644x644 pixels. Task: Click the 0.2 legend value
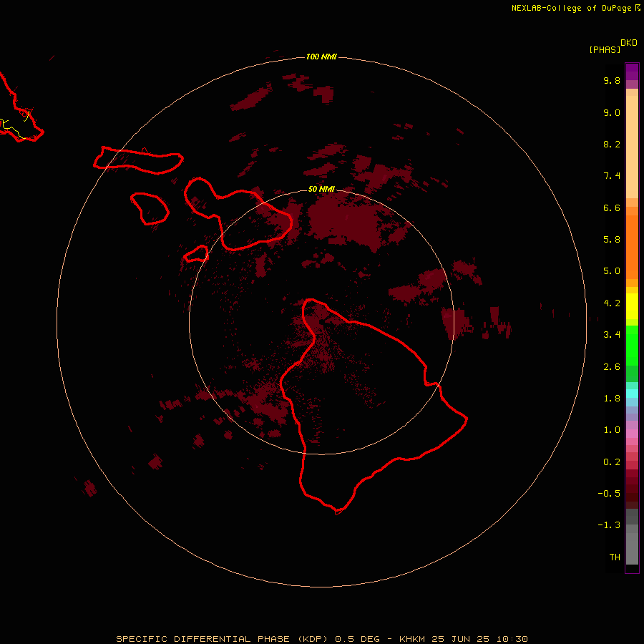click(x=612, y=462)
